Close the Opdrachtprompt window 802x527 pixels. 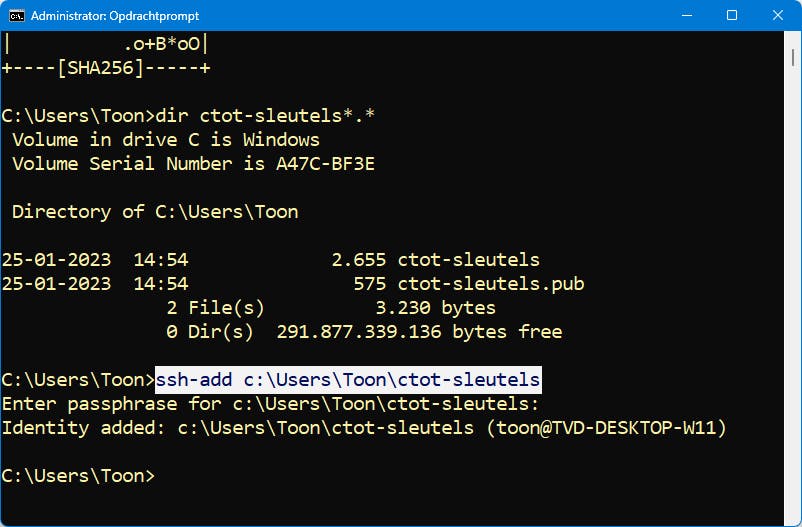(x=777, y=16)
